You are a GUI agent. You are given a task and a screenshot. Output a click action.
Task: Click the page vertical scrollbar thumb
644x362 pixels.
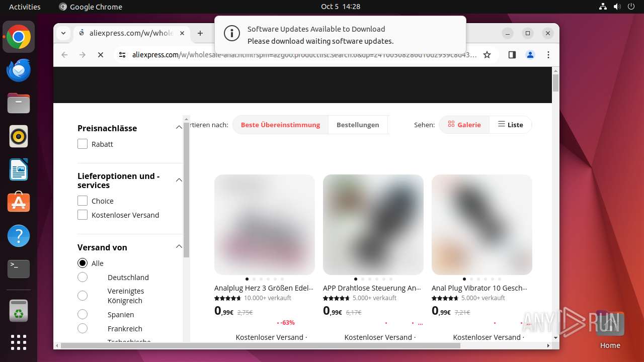555,83
